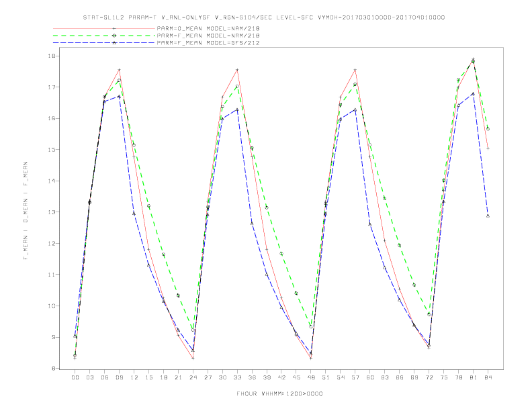Click x-axis tick label 66
Image resolution: width=532 pixels, height=411 pixels.
400,377
